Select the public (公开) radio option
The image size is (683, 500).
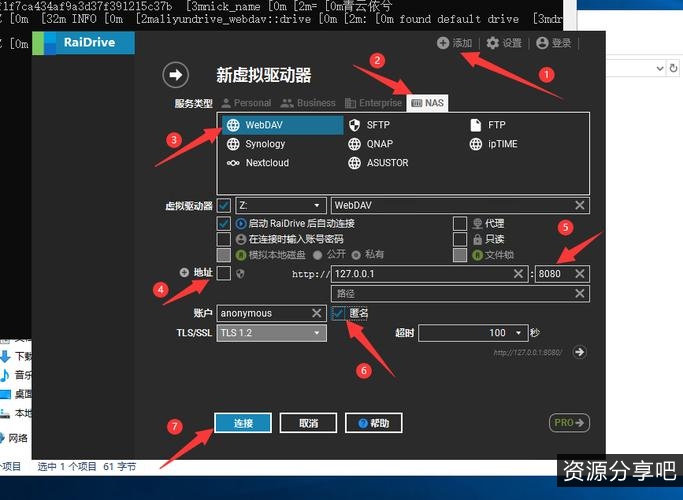[x=318, y=255]
